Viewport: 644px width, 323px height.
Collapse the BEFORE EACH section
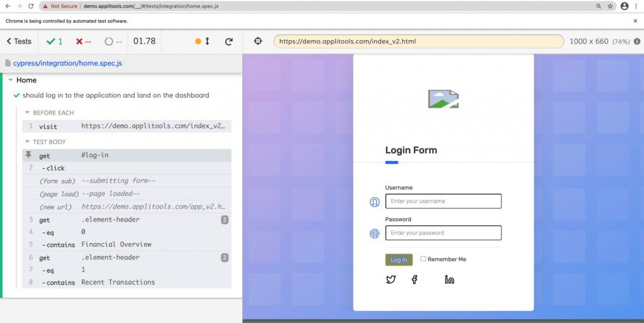click(27, 113)
